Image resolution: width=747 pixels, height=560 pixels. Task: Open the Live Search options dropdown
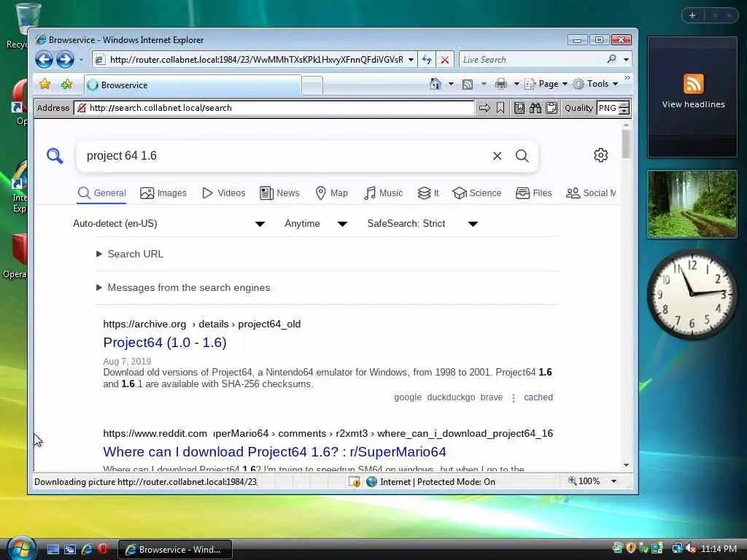(x=626, y=60)
